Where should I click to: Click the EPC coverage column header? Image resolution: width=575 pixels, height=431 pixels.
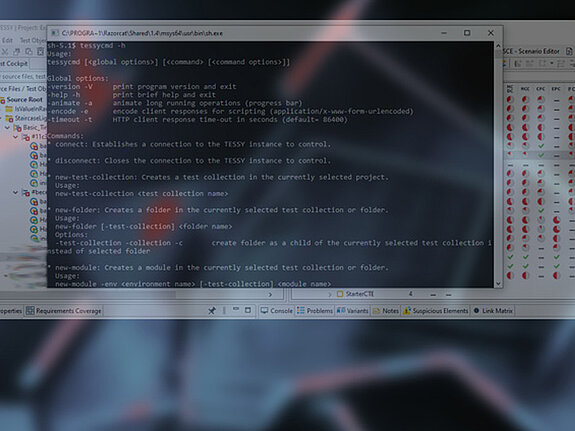[x=556, y=89]
